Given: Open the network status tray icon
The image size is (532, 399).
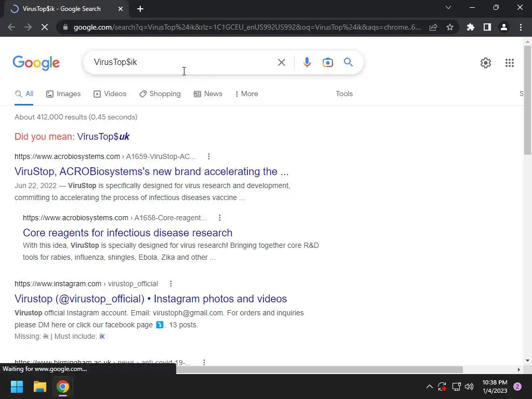Looking at the screenshot, I should click(x=456, y=387).
